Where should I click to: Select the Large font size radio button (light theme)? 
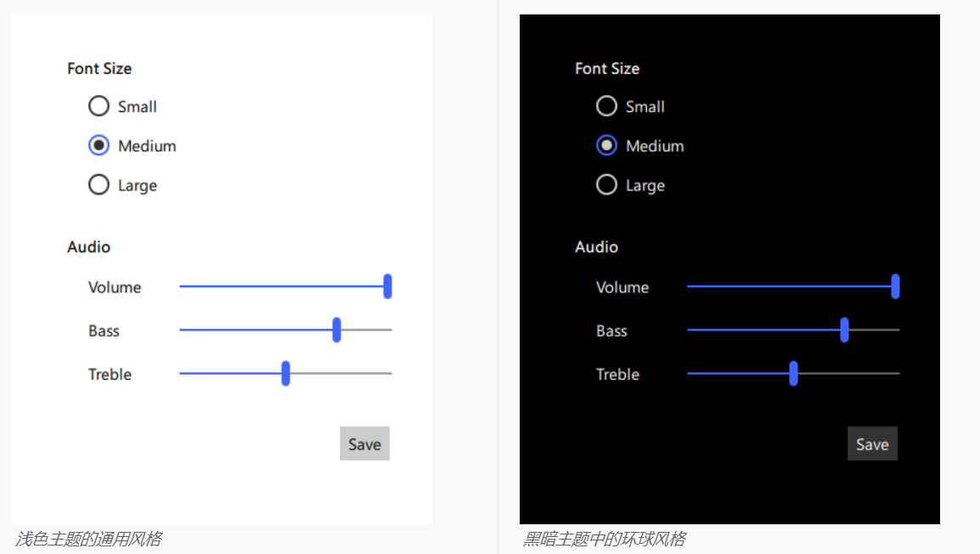(x=99, y=184)
